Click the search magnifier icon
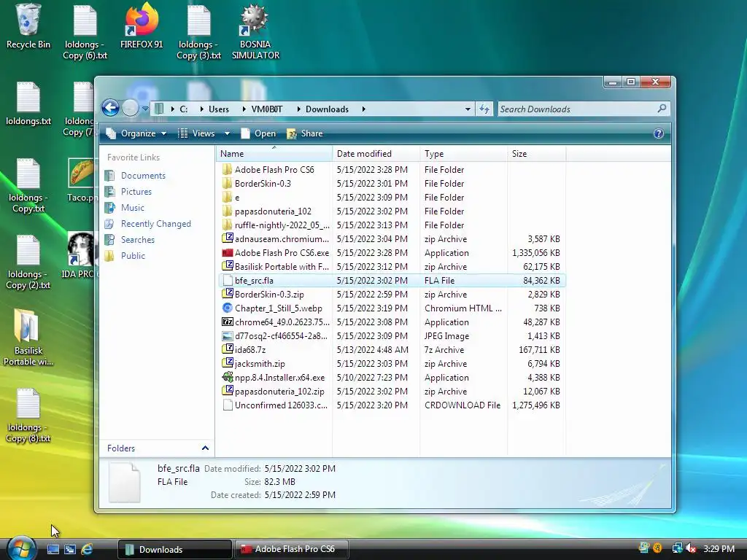 (x=662, y=109)
